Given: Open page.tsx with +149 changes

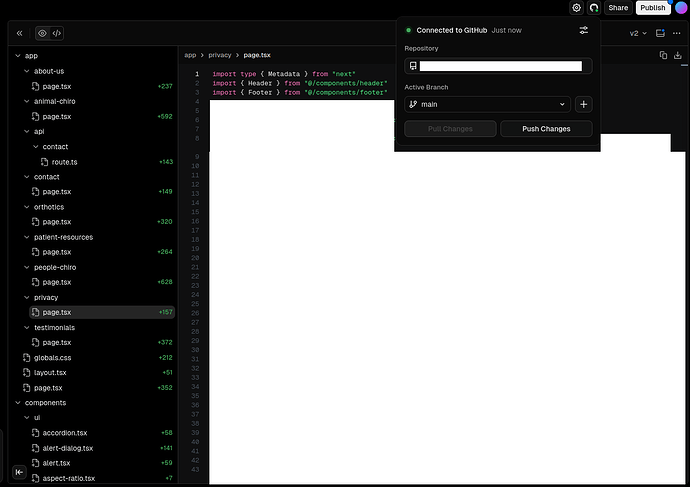Looking at the screenshot, I should 57,192.
